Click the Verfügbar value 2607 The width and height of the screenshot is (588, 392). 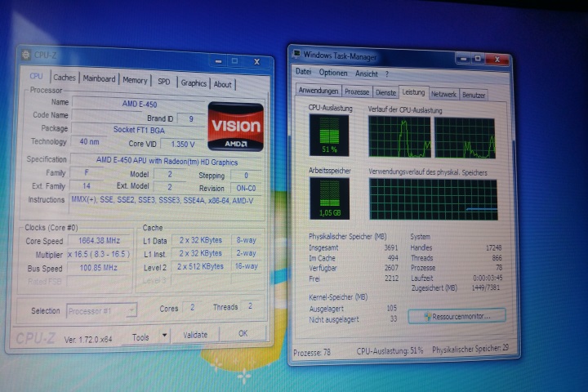tap(391, 268)
